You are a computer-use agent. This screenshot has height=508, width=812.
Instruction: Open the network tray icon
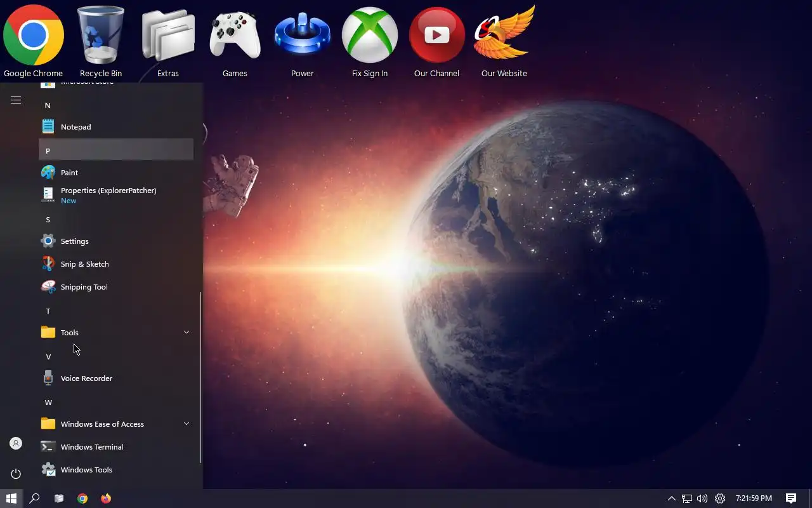(687, 498)
